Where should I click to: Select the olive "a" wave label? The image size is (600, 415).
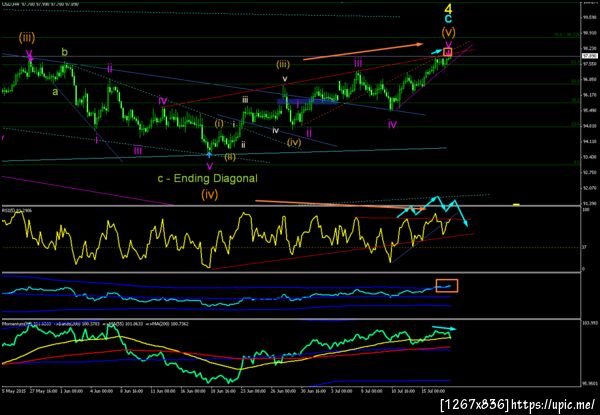coord(55,92)
